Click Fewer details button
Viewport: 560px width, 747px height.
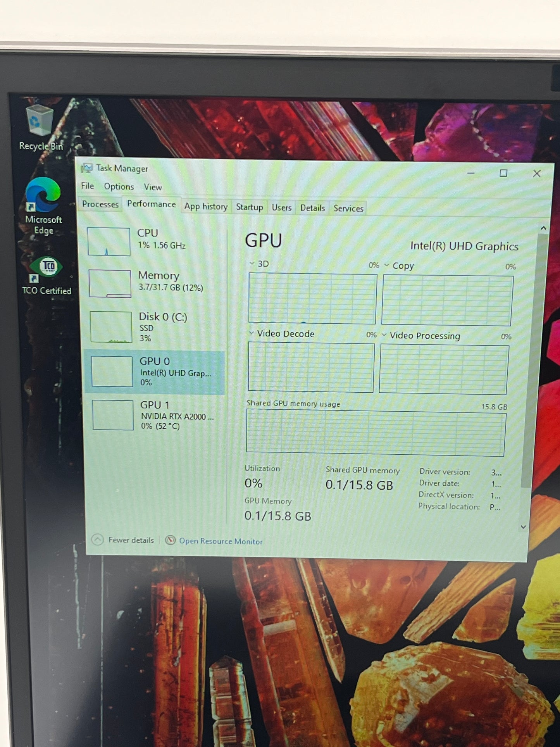pyautogui.click(x=123, y=540)
